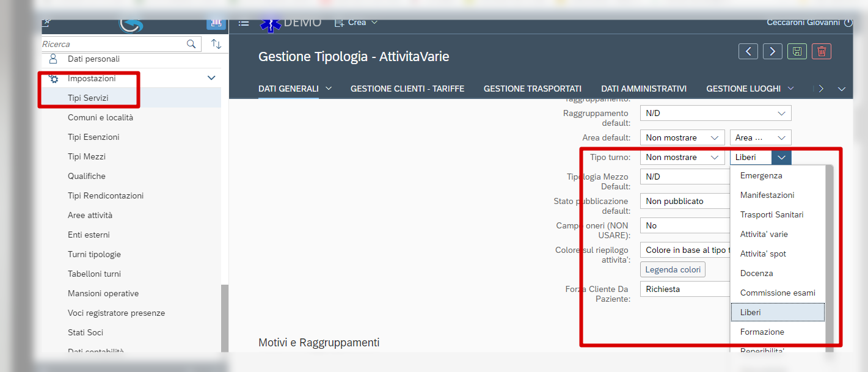Open Comuni e località in sidebar
Viewport: 868px width, 372px height.
coord(100,117)
